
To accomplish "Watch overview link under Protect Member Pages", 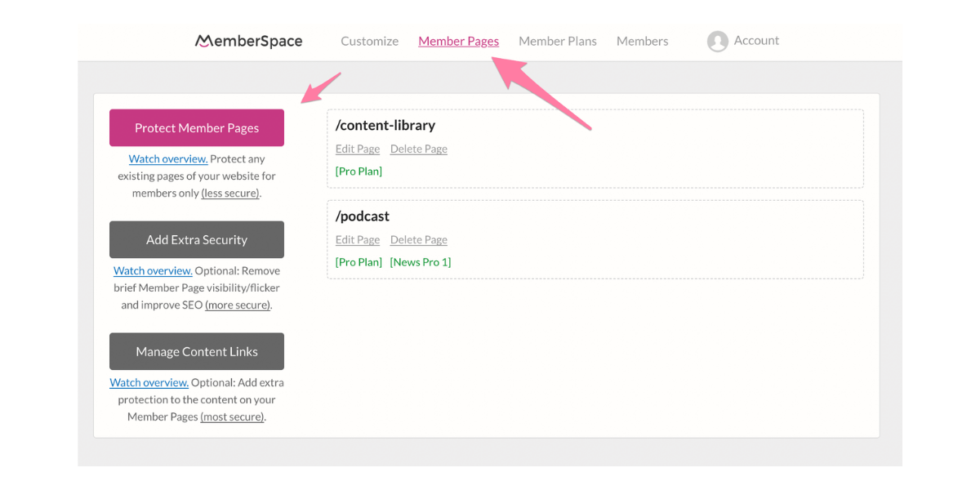I will point(168,159).
